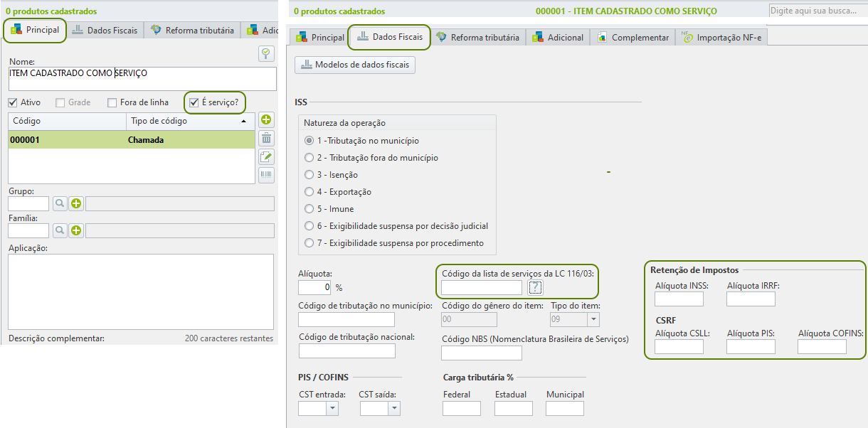Click the Alíquota CSLL field
Screen dimensions: 868x428
pyautogui.click(x=679, y=346)
